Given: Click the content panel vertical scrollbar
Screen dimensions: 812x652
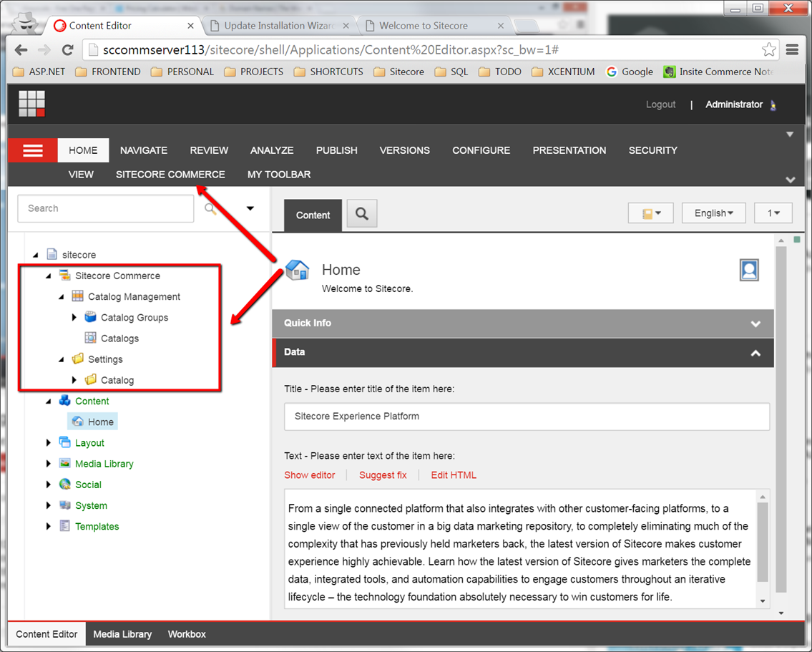Looking at the screenshot, I should [781, 419].
